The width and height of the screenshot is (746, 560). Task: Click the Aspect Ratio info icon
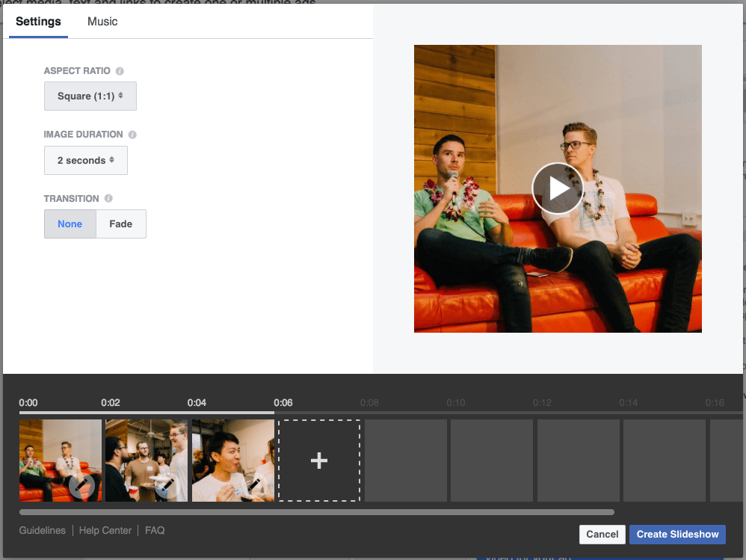pos(120,71)
